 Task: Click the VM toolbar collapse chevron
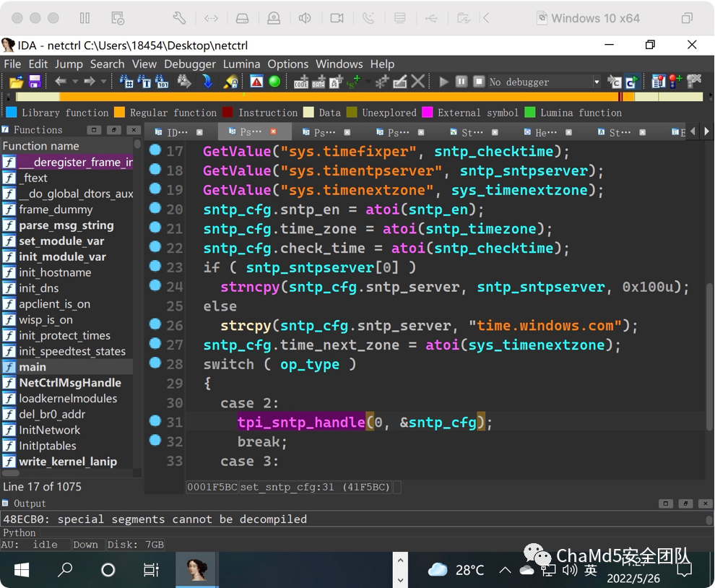486,18
